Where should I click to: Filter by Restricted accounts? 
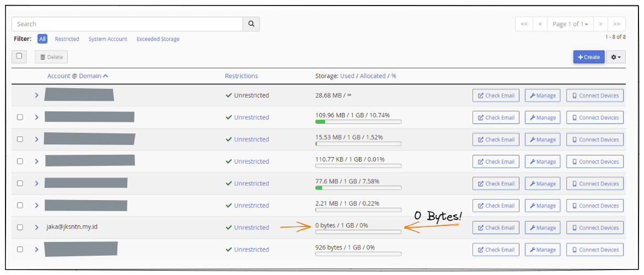(67, 39)
